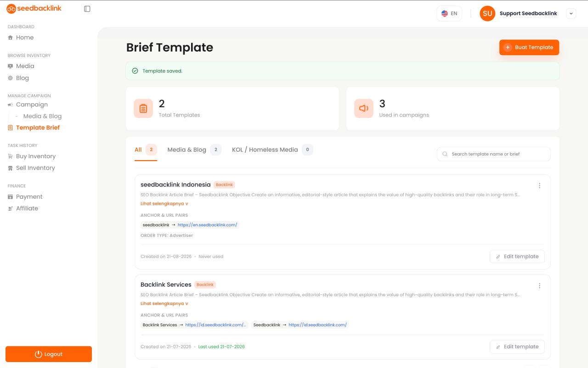Click the Logout button
Screen dimensions: 588x368
pos(49,354)
